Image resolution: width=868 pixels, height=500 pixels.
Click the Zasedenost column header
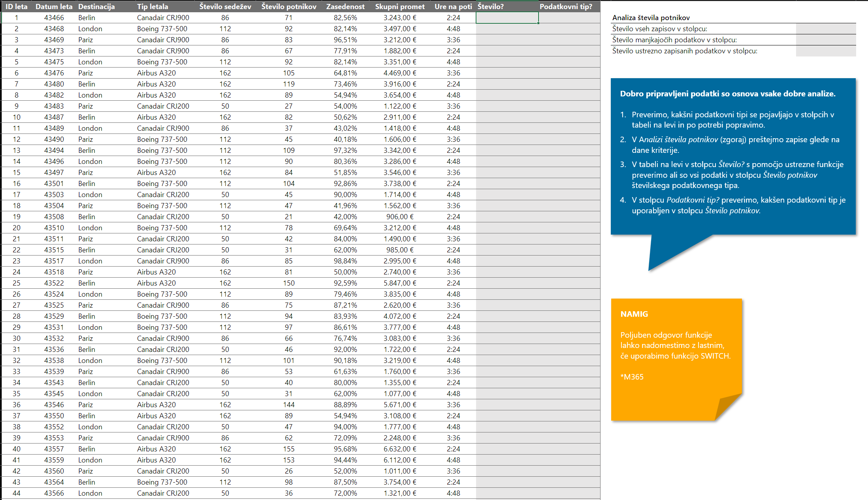pos(345,6)
